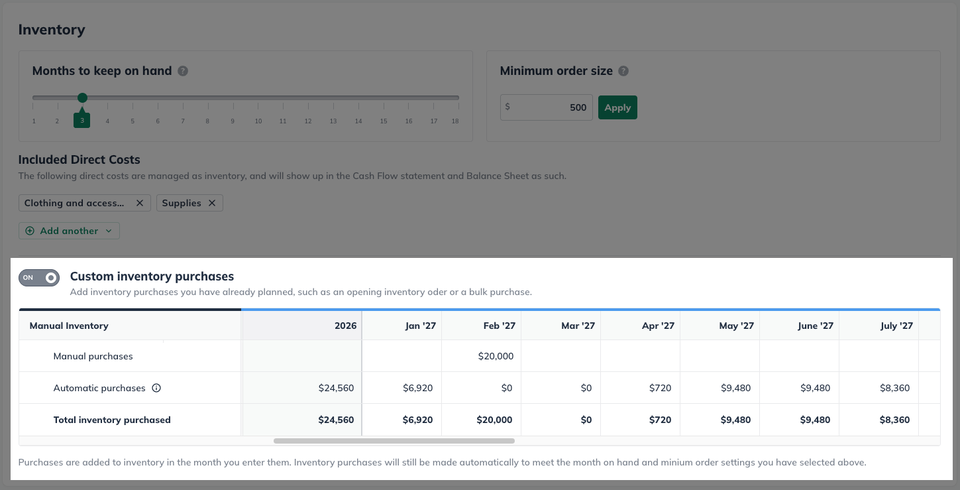Set months to keep on hand to 18
The width and height of the screenshot is (960, 490).
[x=455, y=121]
